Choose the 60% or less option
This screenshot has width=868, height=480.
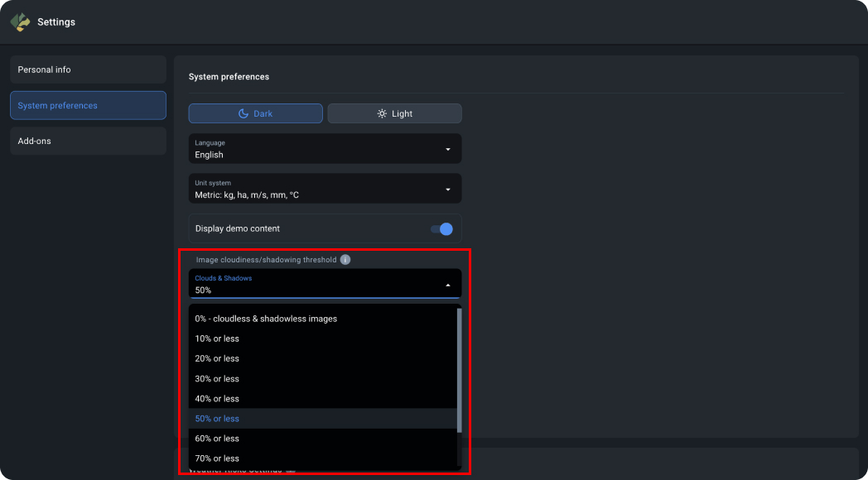tap(323, 439)
